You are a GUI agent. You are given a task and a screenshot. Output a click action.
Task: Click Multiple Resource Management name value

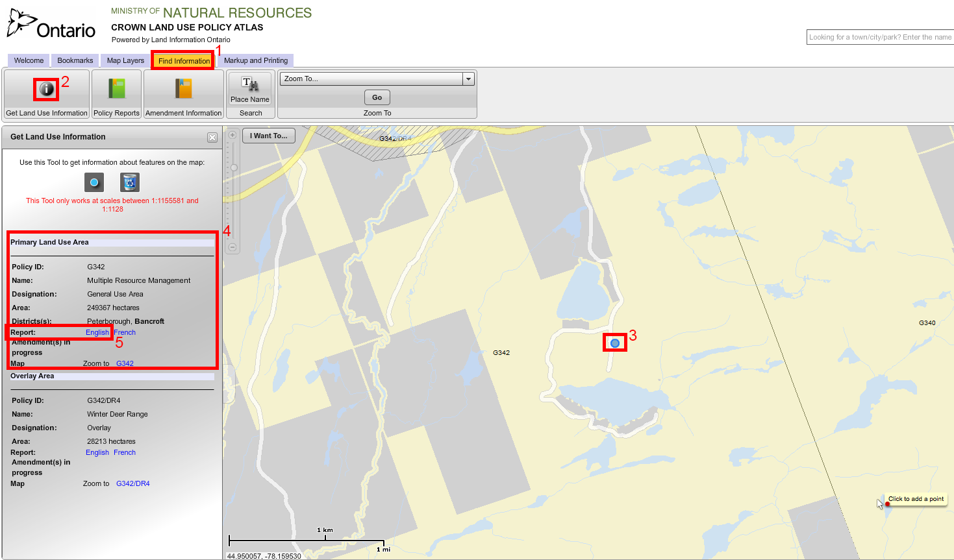[x=139, y=280]
